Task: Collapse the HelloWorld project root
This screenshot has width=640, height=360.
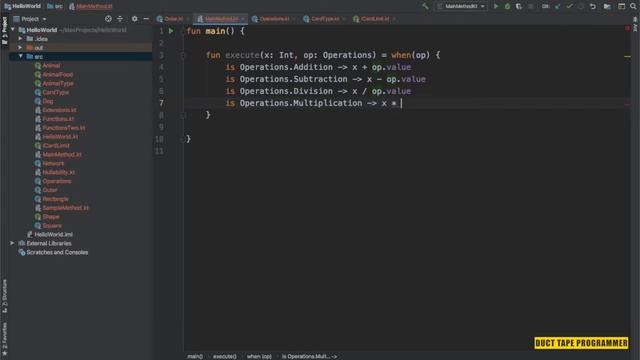Action: point(13,30)
